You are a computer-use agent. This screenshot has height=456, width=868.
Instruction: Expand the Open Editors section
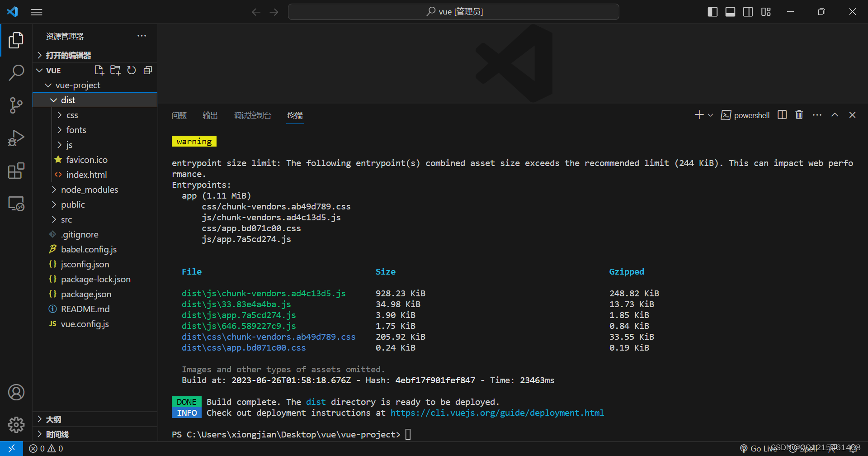click(x=95, y=55)
